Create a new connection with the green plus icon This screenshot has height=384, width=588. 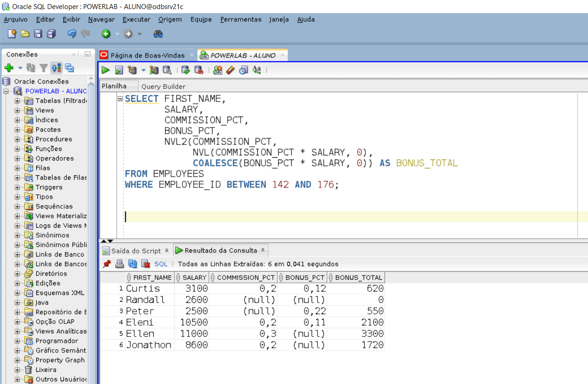[x=9, y=68]
